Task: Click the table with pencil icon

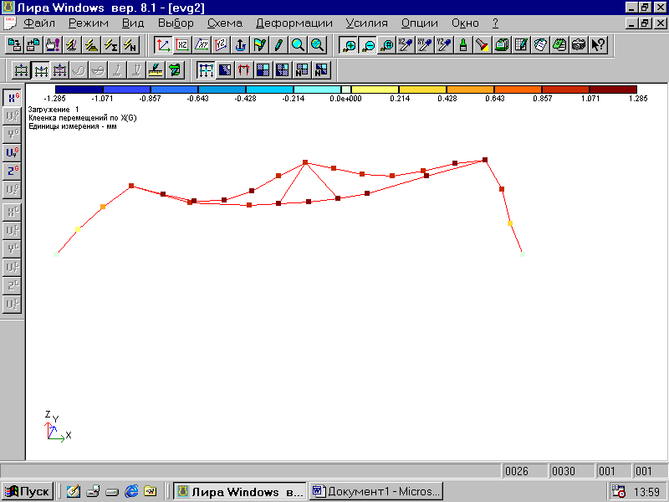Action: pos(521,45)
